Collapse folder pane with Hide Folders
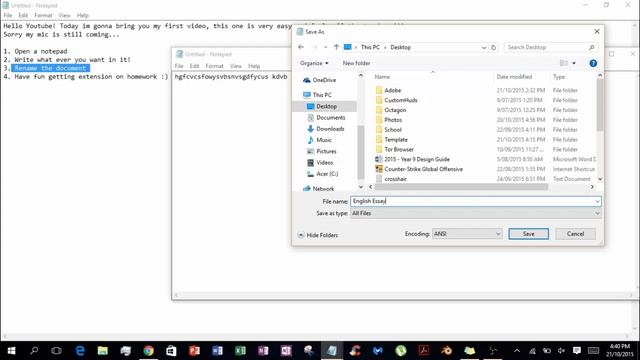640x360 pixels. click(318, 235)
